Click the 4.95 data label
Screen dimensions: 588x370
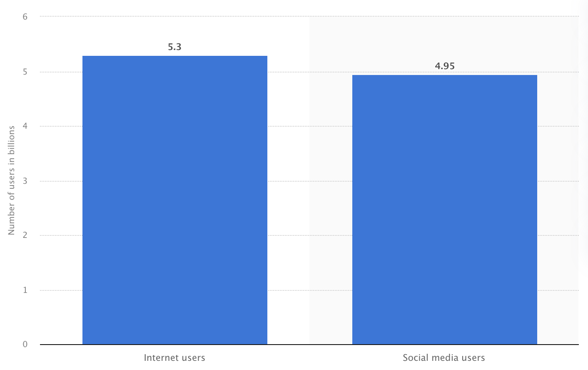[x=445, y=66]
